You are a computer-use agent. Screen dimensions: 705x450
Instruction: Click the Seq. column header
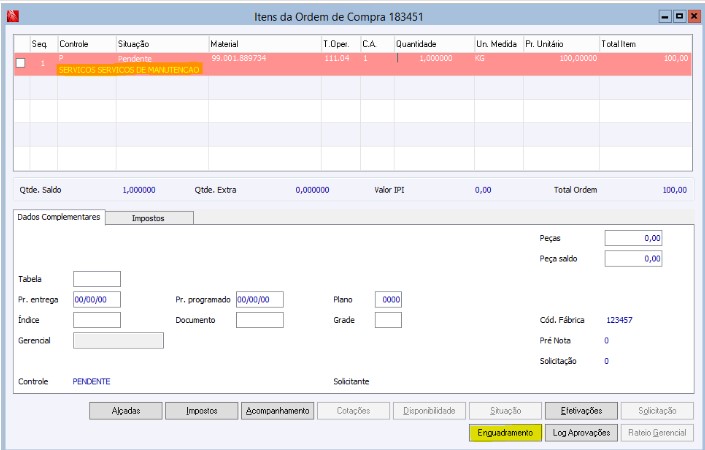(44, 44)
